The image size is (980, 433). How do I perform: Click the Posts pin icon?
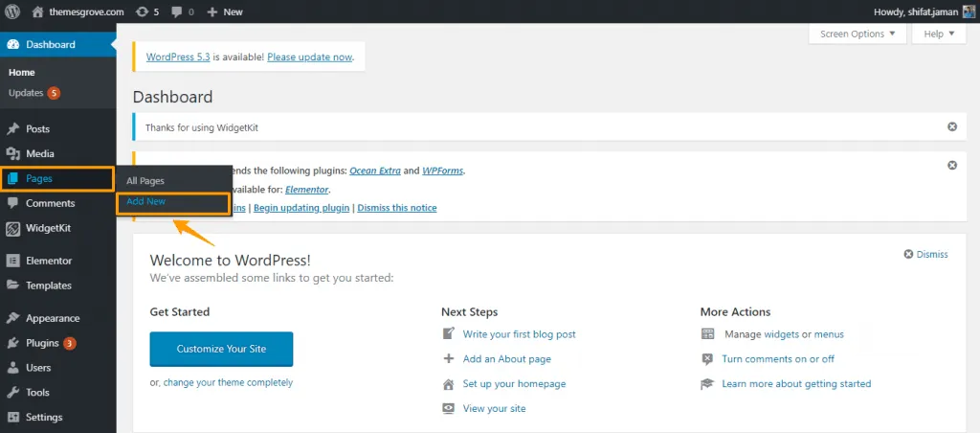13,129
